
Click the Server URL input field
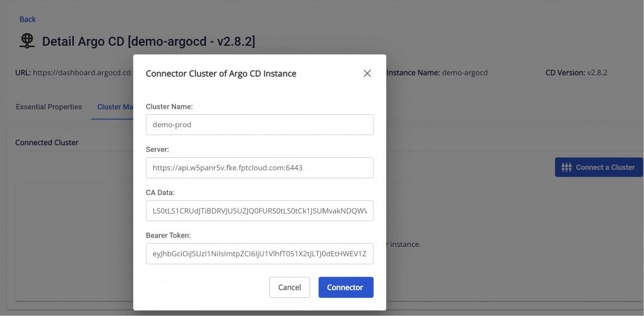260,168
